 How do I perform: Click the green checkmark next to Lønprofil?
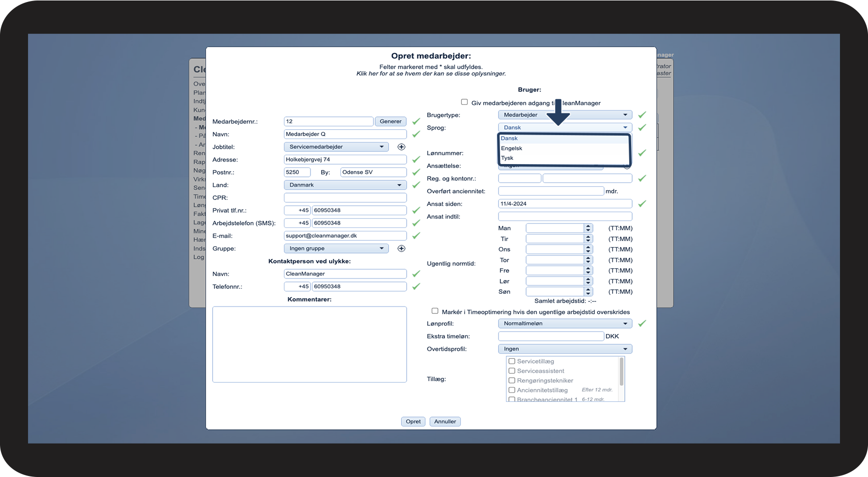(x=642, y=324)
